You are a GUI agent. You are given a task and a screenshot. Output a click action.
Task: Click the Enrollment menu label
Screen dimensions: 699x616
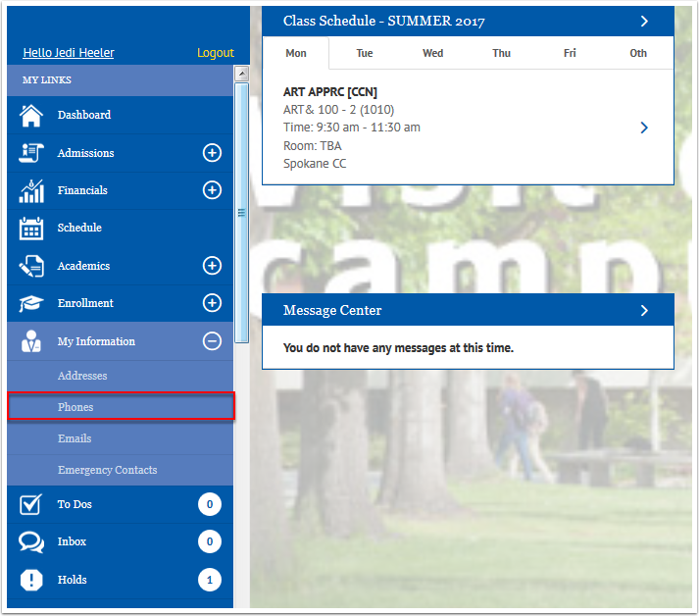85,303
